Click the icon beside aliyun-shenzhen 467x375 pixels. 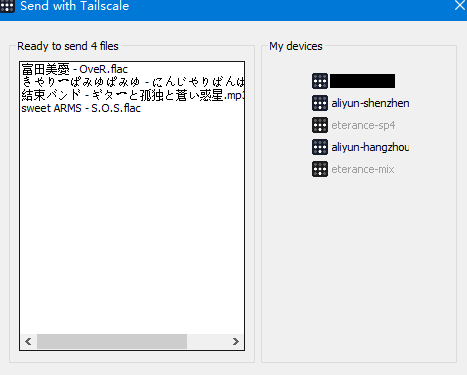point(320,103)
